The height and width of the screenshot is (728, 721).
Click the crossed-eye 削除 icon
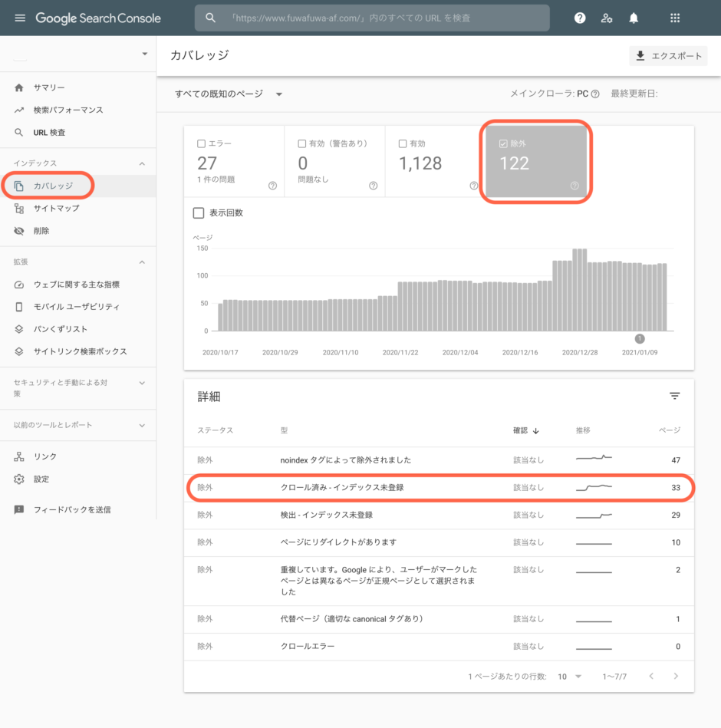click(19, 231)
